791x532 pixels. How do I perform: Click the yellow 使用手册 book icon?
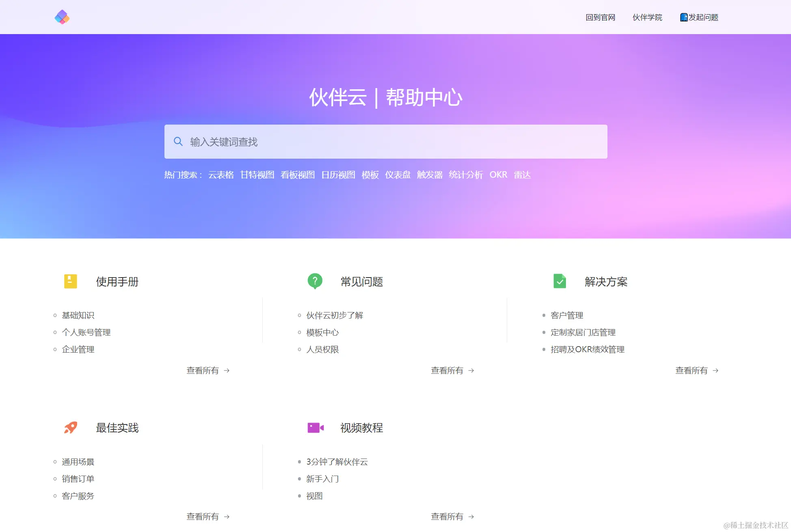(x=71, y=281)
